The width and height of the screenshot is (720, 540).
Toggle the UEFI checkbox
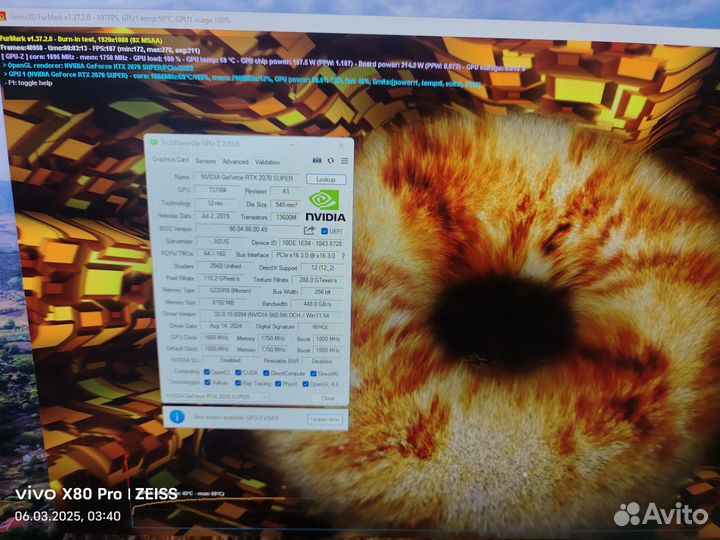324,231
